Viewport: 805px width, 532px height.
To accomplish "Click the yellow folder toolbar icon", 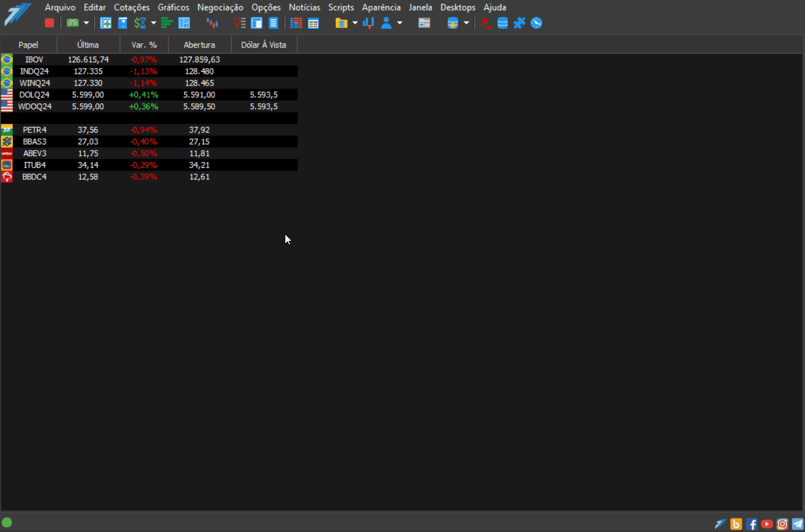I will click(342, 23).
